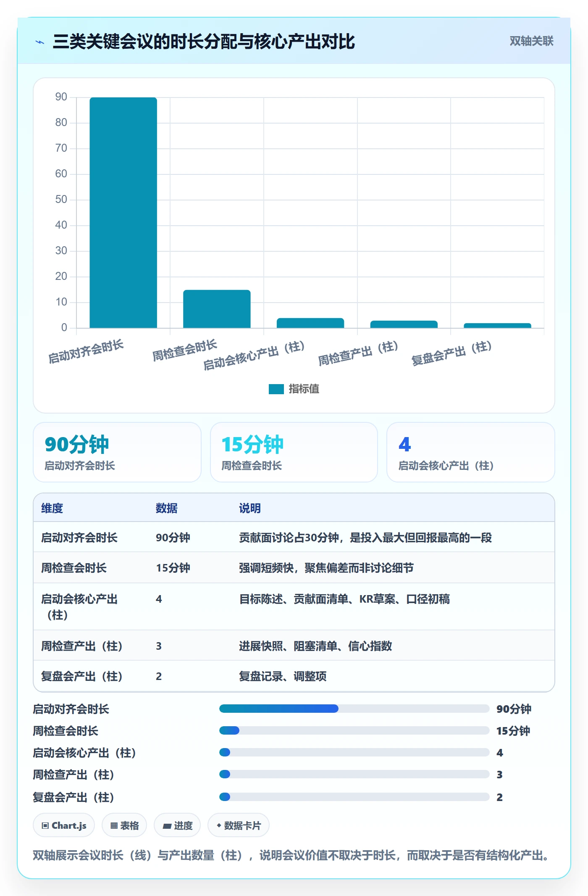Click the Chart.js tag chip
The image size is (588, 896).
pos(64,825)
